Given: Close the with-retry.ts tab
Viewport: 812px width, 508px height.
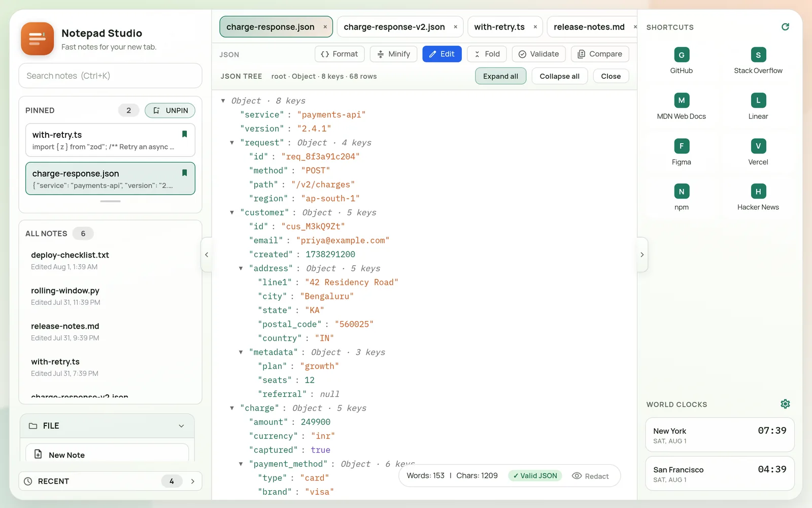Looking at the screenshot, I should coord(535,27).
